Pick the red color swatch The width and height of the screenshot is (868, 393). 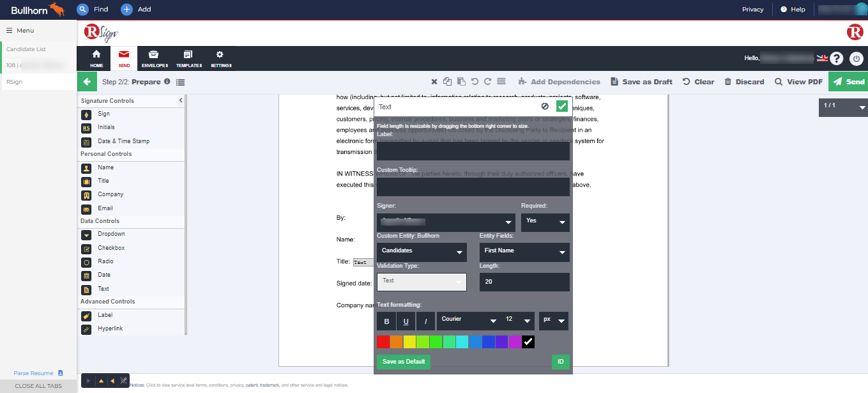[x=383, y=342]
